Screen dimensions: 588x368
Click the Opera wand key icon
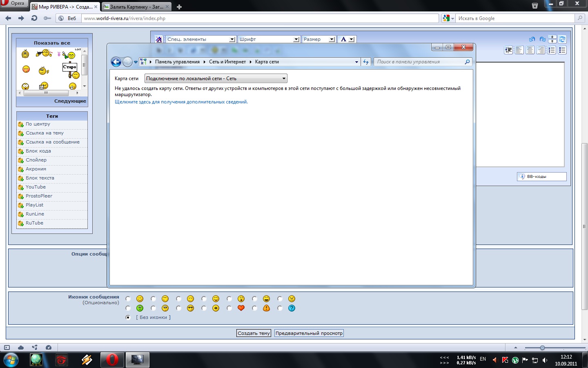click(x=47, y=18)
